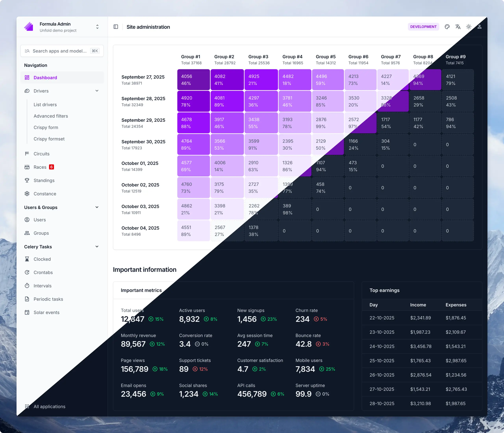Switch theme with the sun icon

point(469,27)
